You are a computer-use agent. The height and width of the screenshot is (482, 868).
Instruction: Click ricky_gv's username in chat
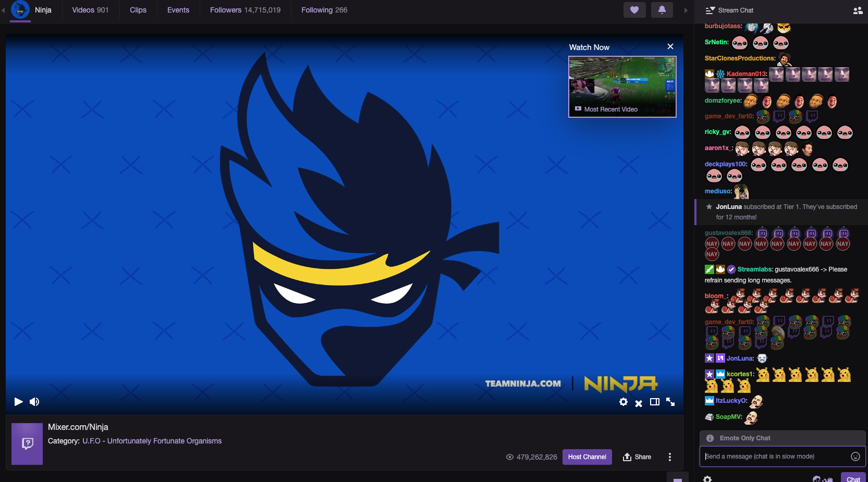click(x=717, y=132)
